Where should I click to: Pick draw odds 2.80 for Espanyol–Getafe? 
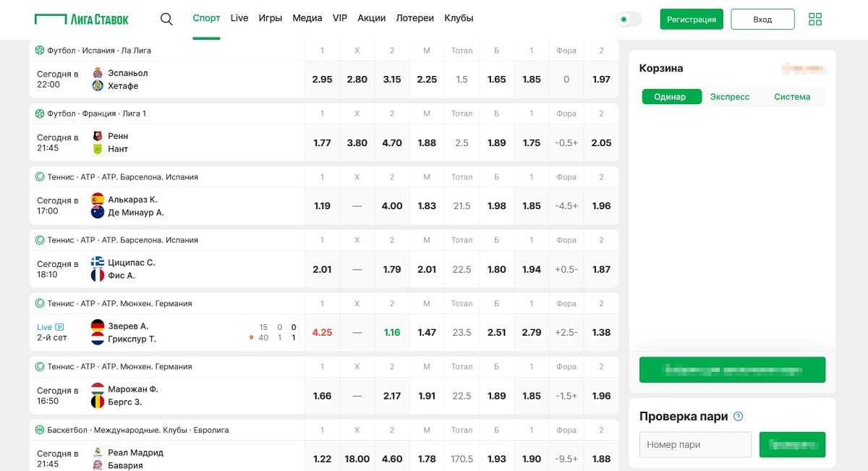[357, 80]
